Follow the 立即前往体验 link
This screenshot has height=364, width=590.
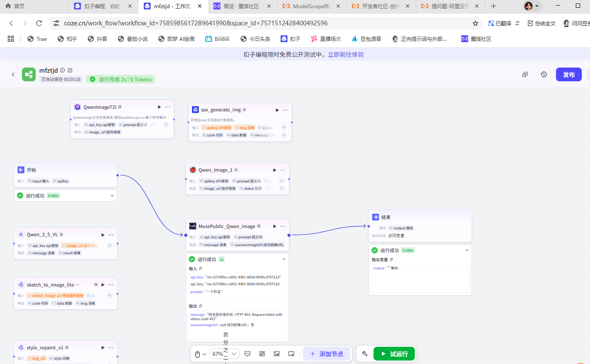tap(346, 55)
